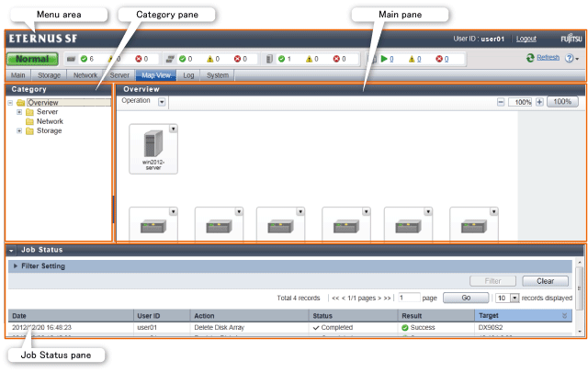Switch to the Network tab
Viewport: 588px width, 372px height.
(x=85, y=75)
